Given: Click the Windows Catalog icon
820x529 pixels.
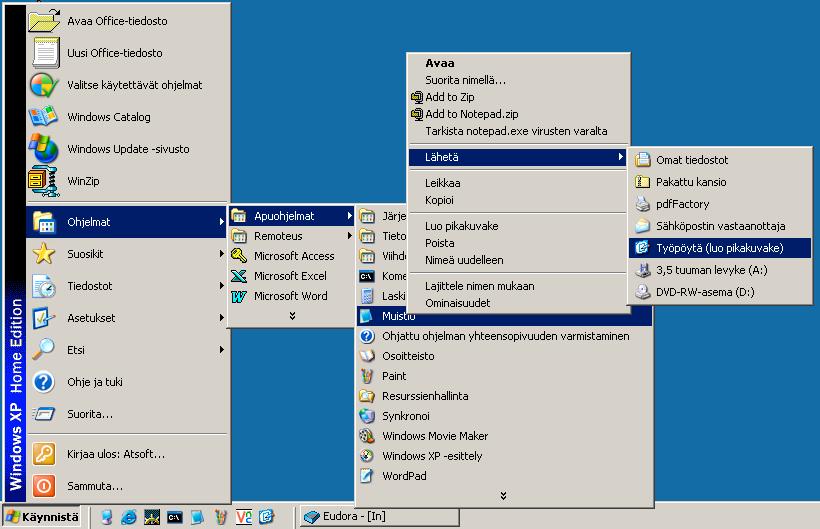Looking at the screenshot, I should click(43, 117).
